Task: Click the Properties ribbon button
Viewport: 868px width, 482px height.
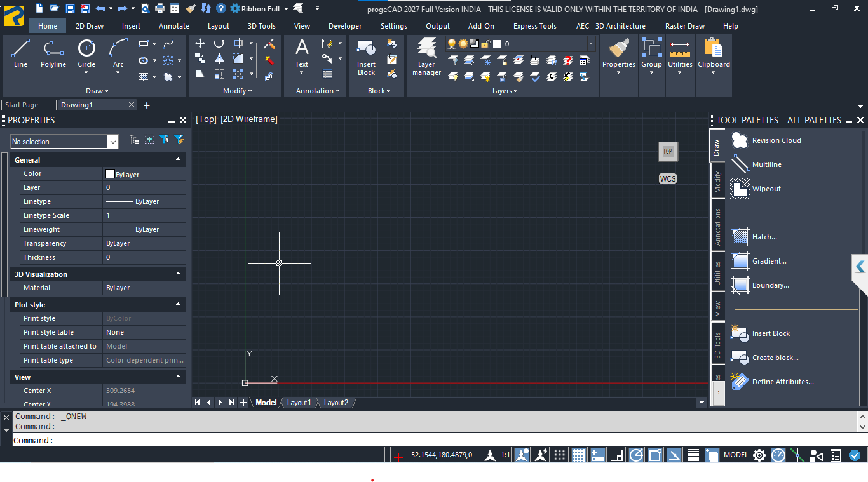Action: tap(619, 56)
